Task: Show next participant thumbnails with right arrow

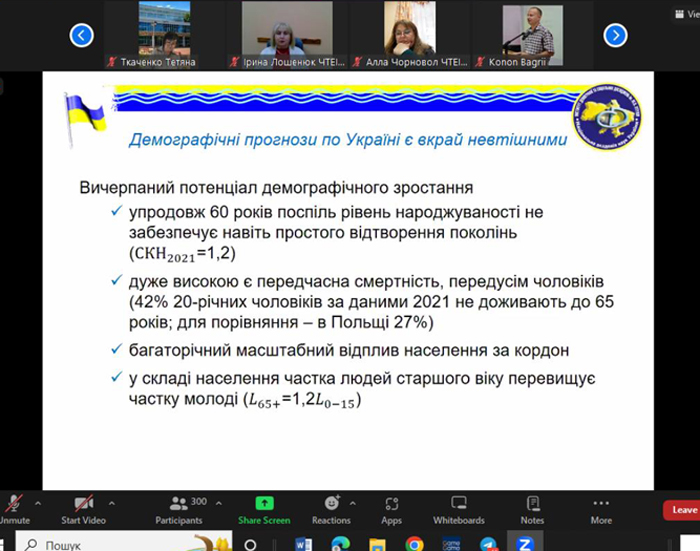Action: coord(615,35)
